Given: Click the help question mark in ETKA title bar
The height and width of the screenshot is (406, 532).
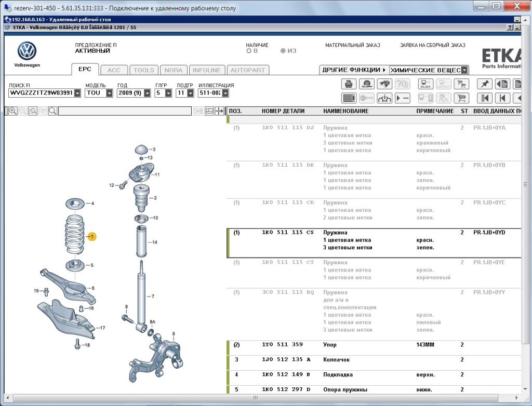Looking at the screenshot, I should click(x=510, y=28).
